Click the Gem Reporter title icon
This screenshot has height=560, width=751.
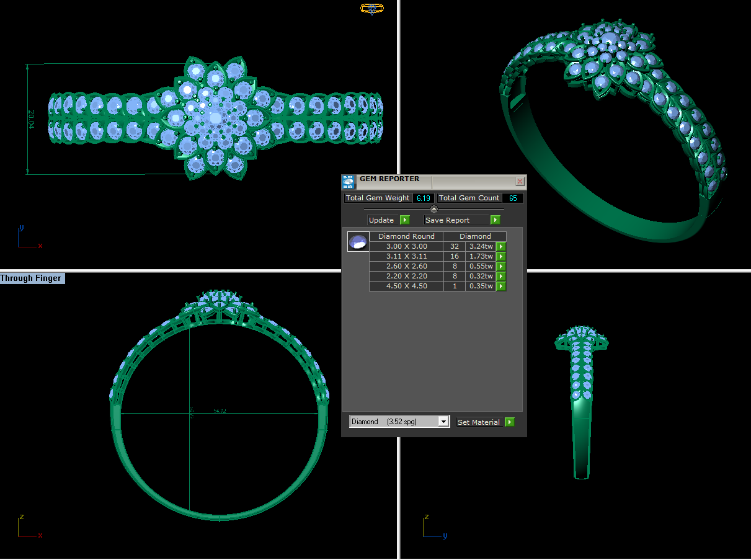pyautogui.click(x=349, y=182)
